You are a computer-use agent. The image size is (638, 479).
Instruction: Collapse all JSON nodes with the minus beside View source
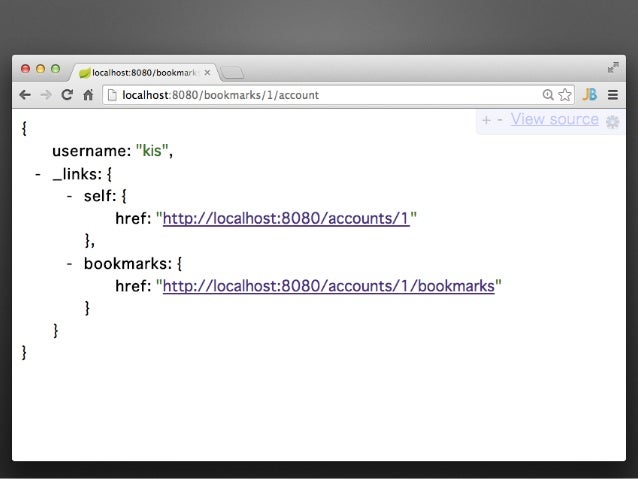[x=500, y=120]
